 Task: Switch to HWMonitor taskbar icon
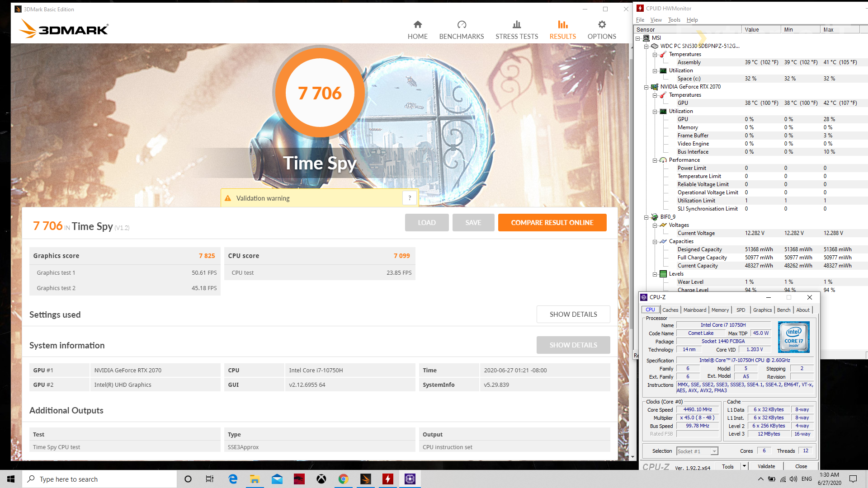(388, 479)
